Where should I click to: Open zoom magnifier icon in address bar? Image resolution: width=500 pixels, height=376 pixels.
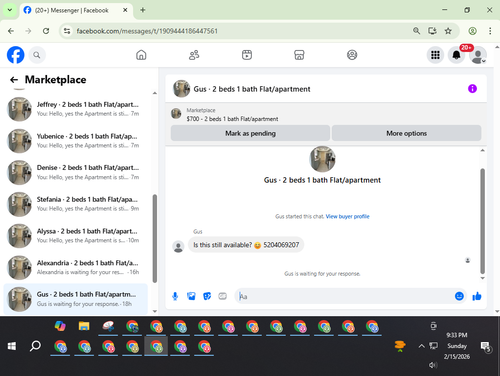tap(416, 31)
